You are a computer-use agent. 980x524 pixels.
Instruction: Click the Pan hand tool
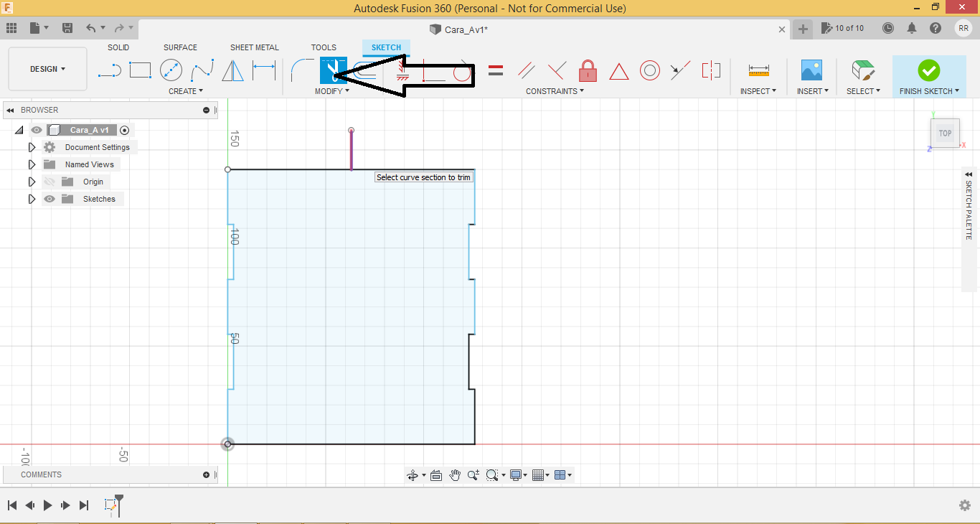pyautogui.click(x=455, y=475)
